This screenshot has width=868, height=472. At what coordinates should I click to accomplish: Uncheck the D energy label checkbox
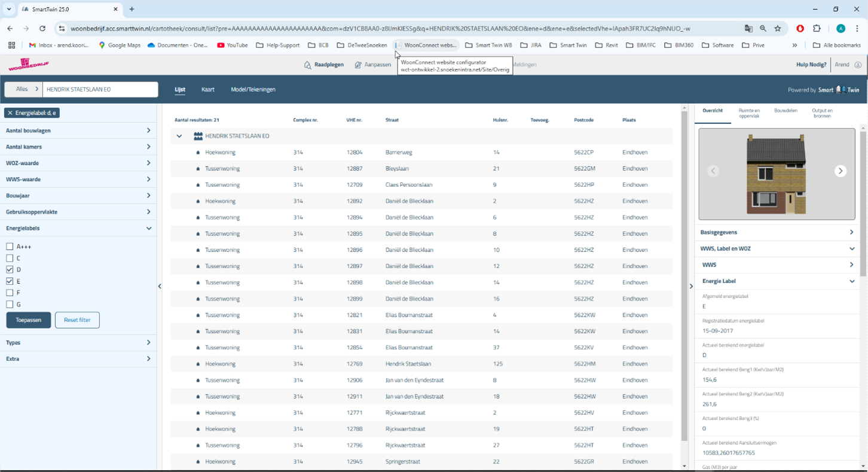click(10, 270)
